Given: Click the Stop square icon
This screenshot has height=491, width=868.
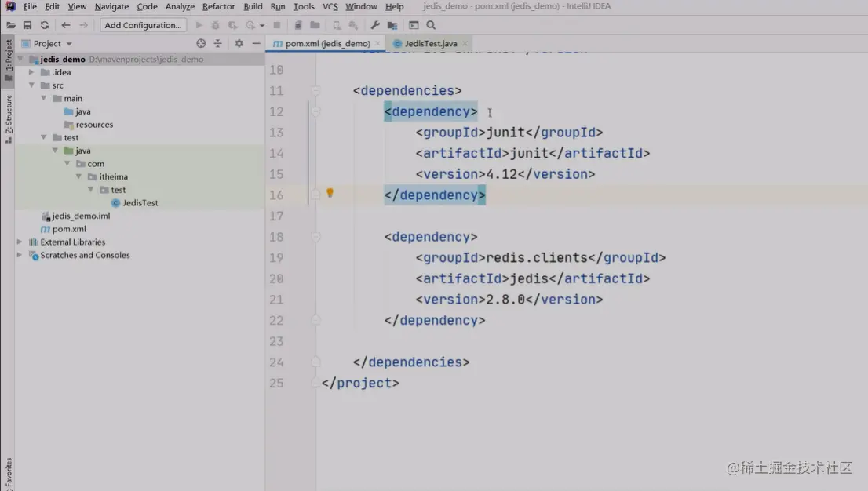Looking at the screenshot, I should pos(277,25).
